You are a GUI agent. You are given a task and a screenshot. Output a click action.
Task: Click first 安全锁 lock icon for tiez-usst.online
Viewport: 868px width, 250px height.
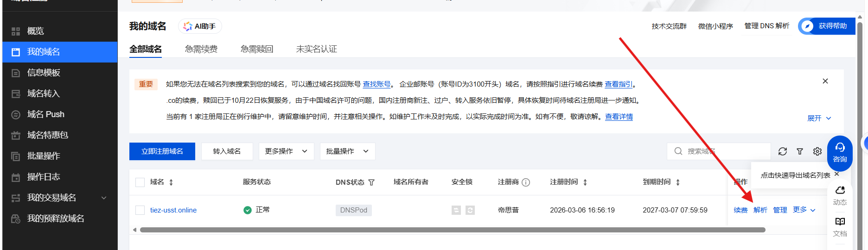pos(456,210)
